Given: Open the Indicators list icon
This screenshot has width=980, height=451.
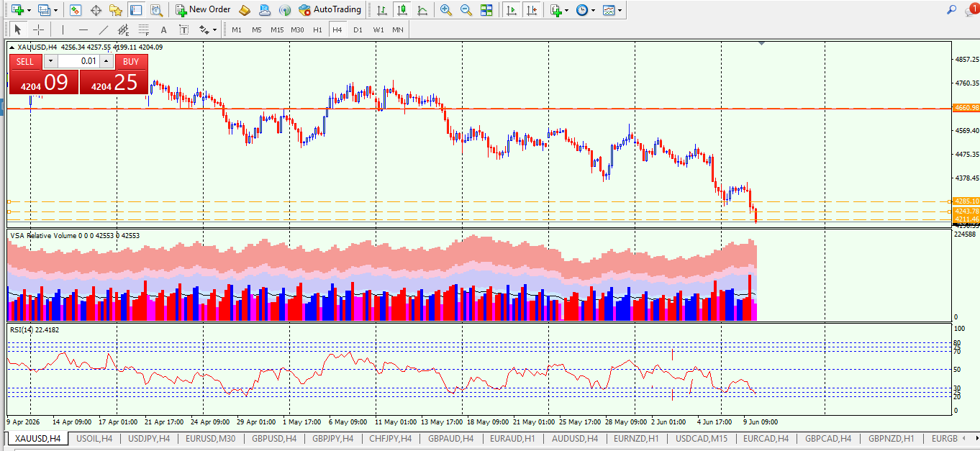Looking at the screenshot, I should pos(555,10).
